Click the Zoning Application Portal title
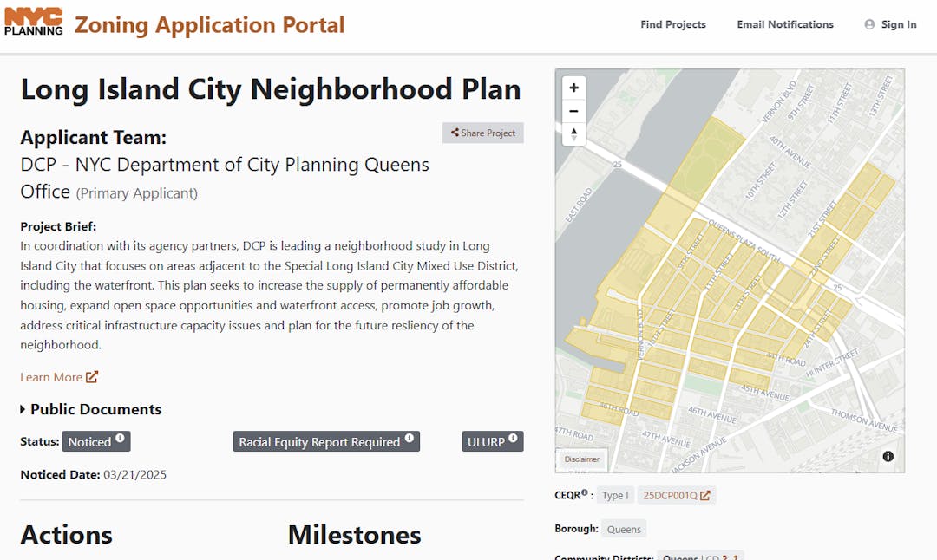Image resolution: width=937 pixels, height=560 pixels. tap(209, 24)
